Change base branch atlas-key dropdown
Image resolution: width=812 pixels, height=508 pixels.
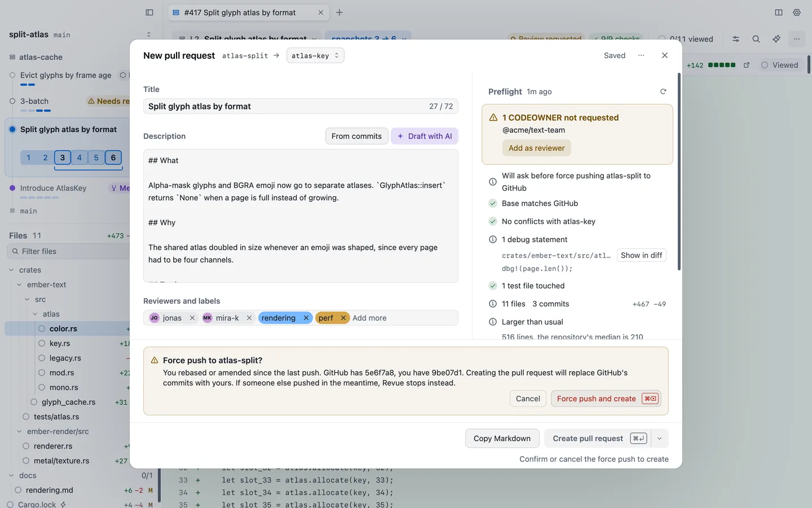click(x=315, y=55)
